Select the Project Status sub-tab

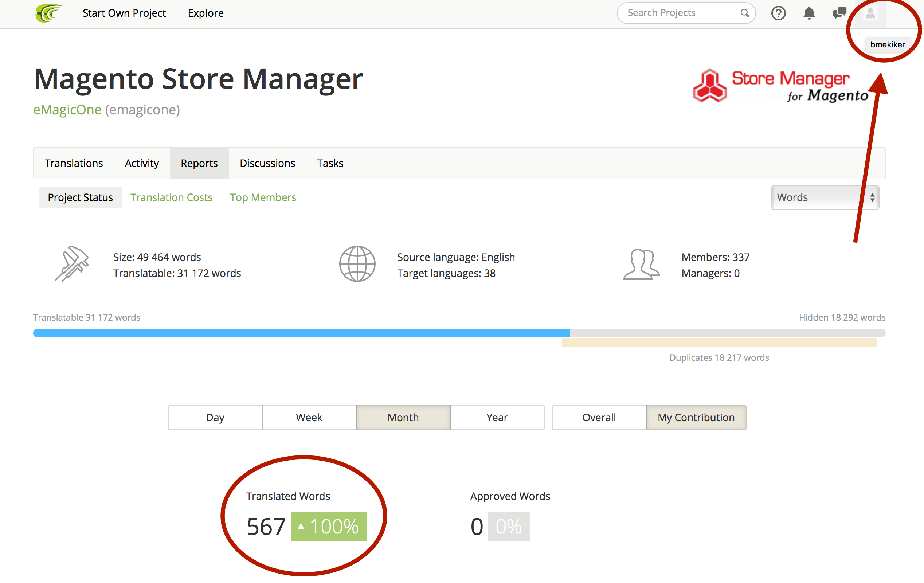pyautogui.click(x=80, y=197)
